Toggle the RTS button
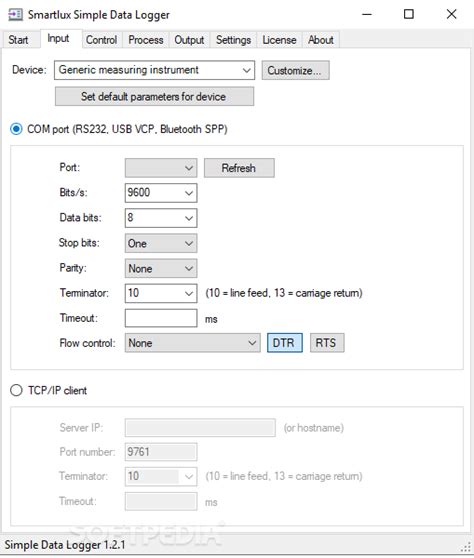 [x=327, y=343]
